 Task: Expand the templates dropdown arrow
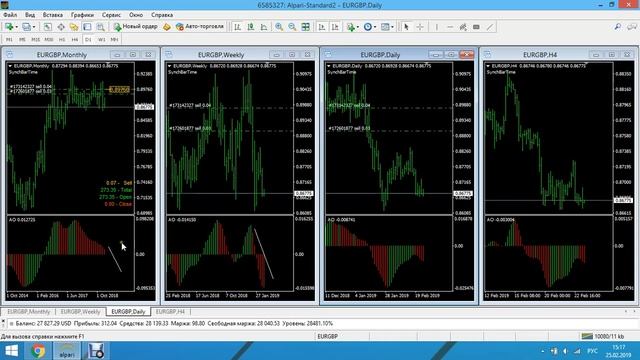pos(392,27)
